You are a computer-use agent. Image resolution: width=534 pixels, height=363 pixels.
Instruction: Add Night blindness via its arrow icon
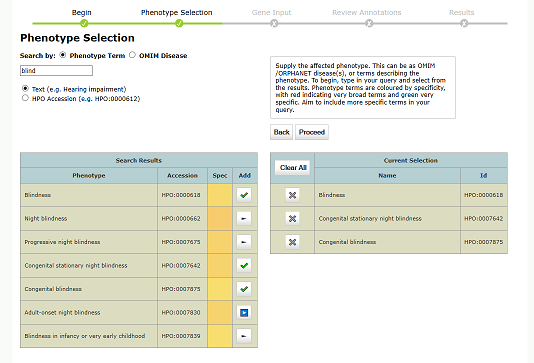[244, 219]
